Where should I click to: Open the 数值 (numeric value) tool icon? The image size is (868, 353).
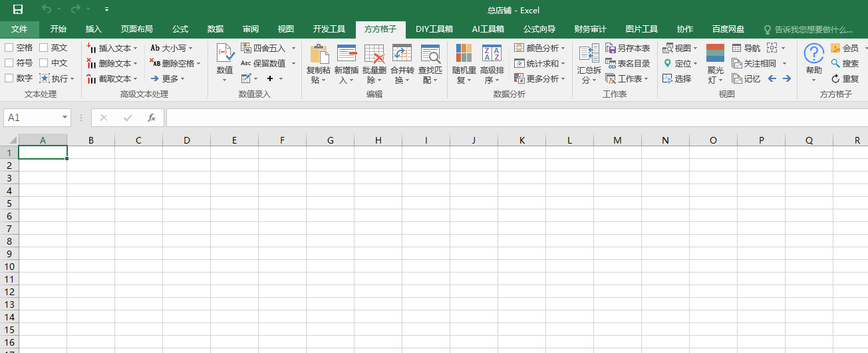[x=225, y=54]
